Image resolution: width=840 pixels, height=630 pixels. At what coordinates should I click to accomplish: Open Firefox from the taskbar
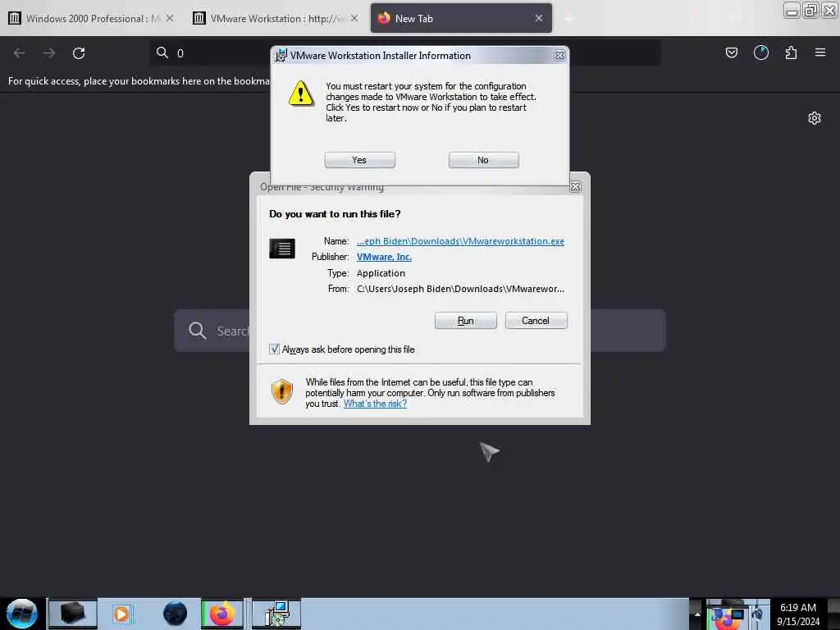(x=221, y=614)
